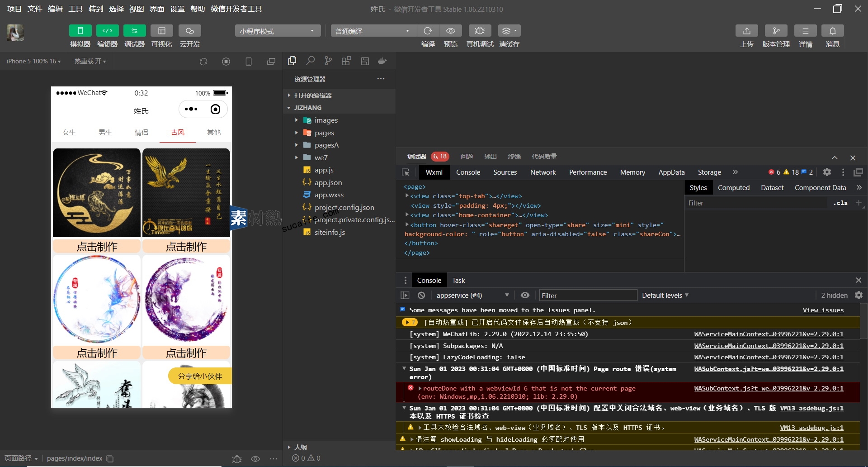This screenshot has height=467, width=868.
Task: Click the golden eagle avatar thumbnail
Action: [x=186, y=193]
